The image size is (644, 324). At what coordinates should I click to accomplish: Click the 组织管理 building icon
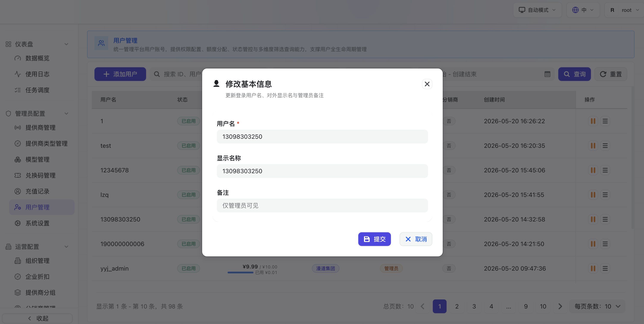pos(17,261)
